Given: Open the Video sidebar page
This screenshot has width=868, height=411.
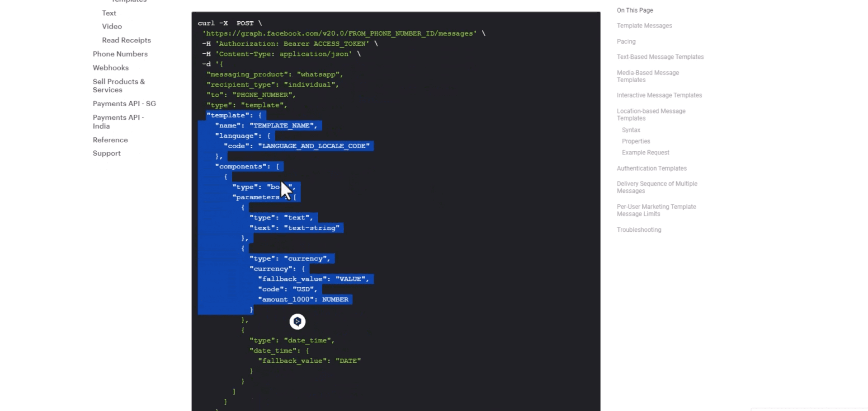Looking at the screenshot, I should [x=112, y=27].
